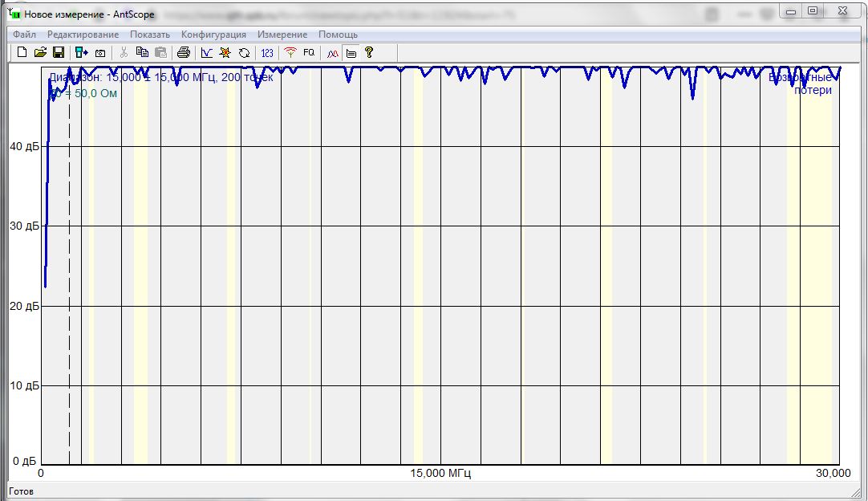Open the Показать menu
The width and height of the screenshot is (868, 501).
pyautogui.click(x=150, y=35)
